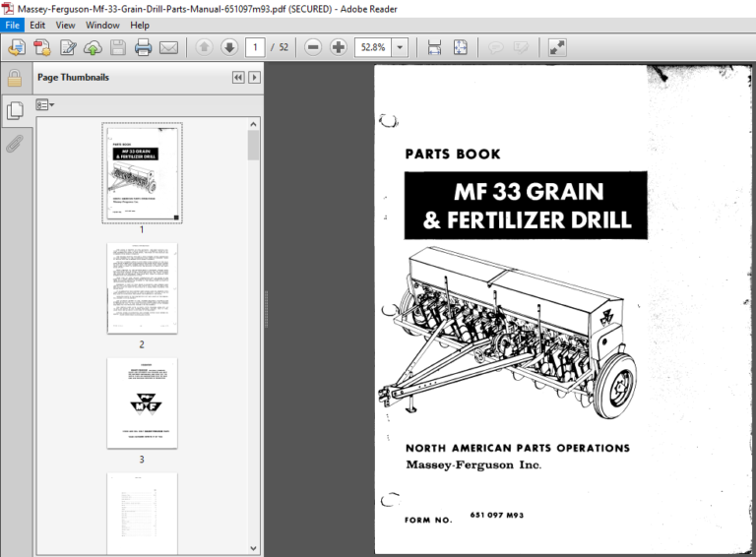Screen dimensions: 756x557
Task: Click the form number 651 097 M93
Action: [496, 515]
